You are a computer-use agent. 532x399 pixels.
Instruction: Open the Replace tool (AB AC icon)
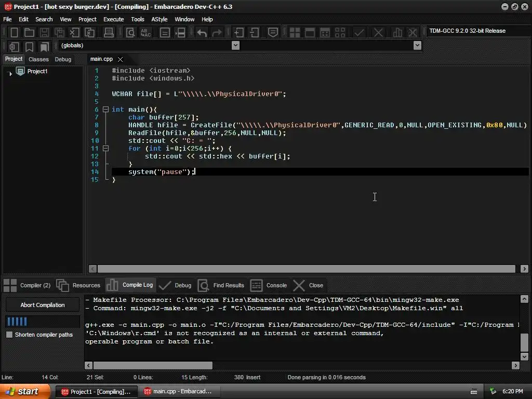[146, 33]
